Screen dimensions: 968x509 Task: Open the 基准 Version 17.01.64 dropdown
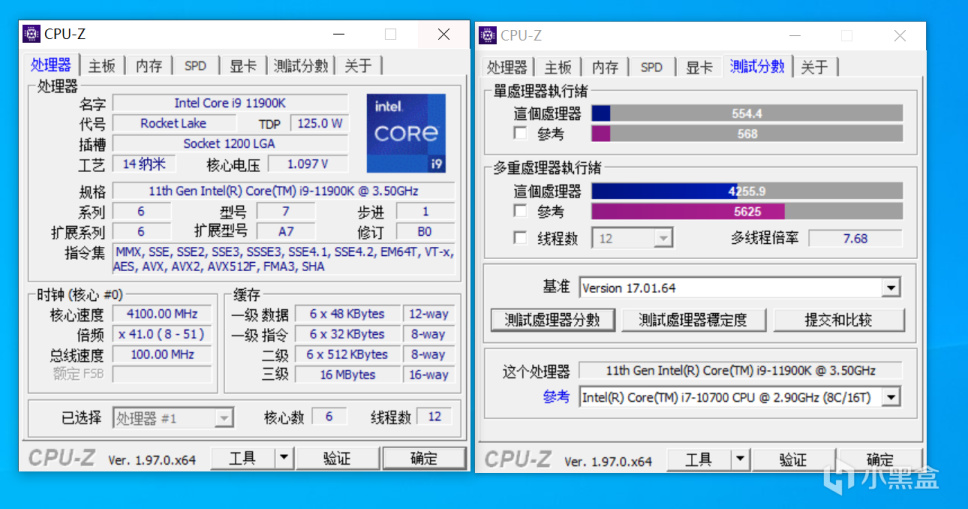pyautogui.click(x=890, y=288)
